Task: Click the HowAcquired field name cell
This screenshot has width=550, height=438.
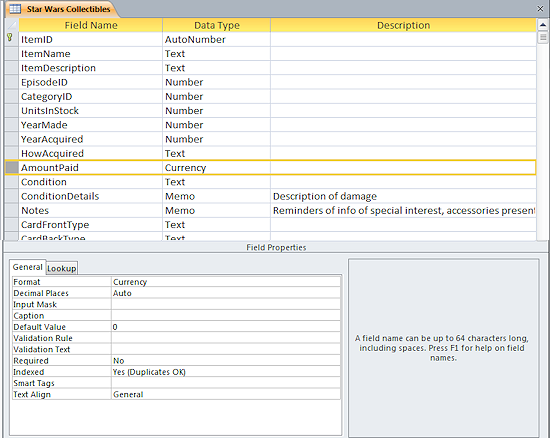Action: pyautogui.click(x=91, y=153)
